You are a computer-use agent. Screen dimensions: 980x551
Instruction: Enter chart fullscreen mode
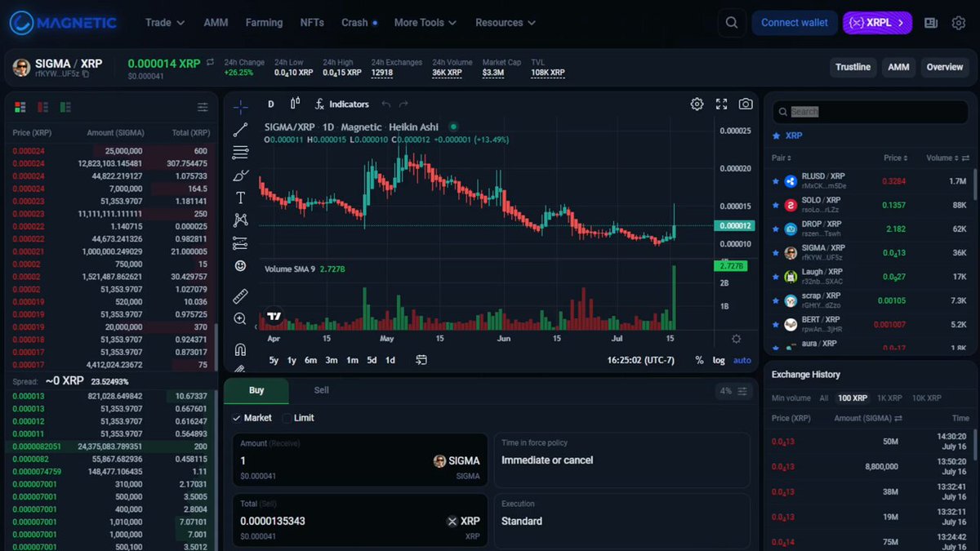[x=721, y=104]
